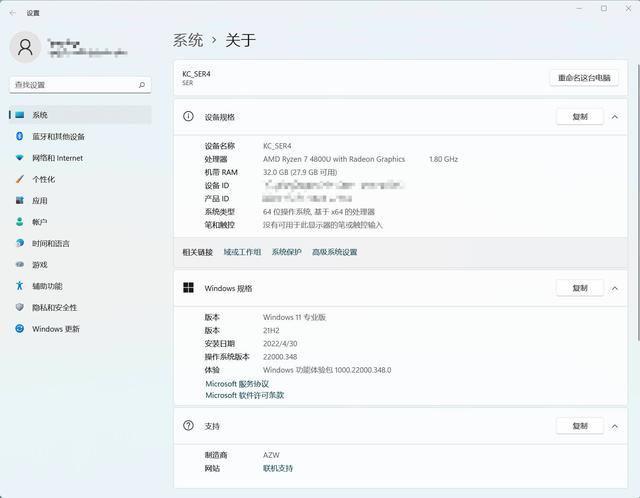
Task: Go to 帐户 settings
Action: (x=39, y=222)
